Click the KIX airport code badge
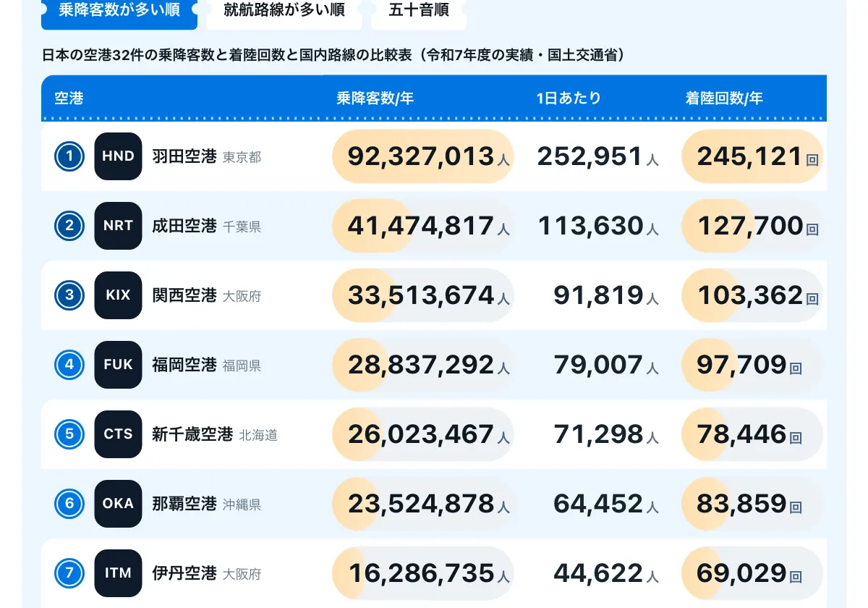Image resolution: width=868 pixels, height=608 pixels. point(118,295)
